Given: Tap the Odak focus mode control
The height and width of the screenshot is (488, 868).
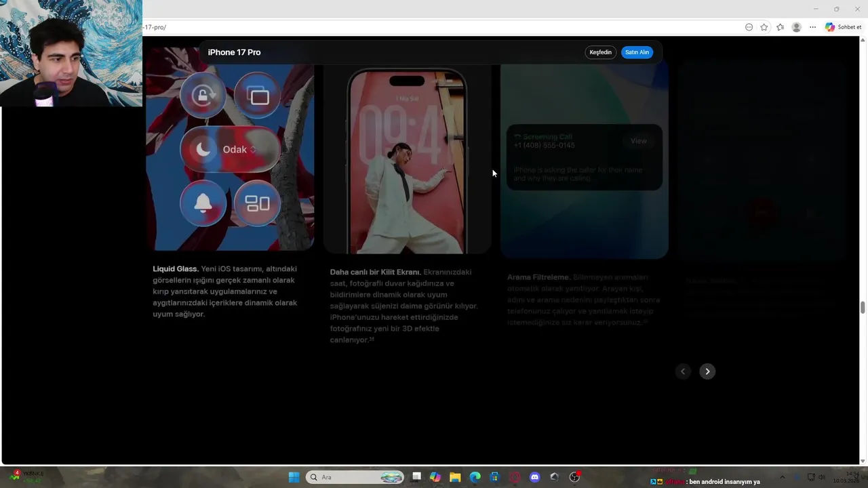Looking at the screenshot, I should point(230,149).
